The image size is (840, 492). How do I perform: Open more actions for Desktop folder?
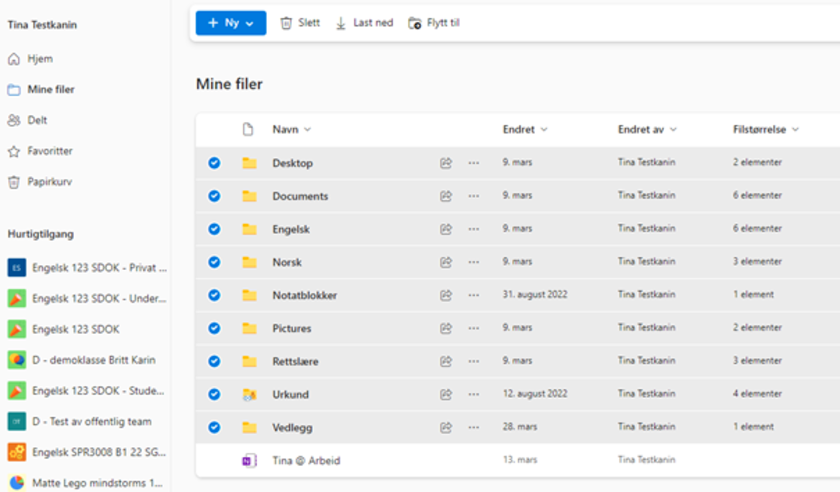click(474, 163)
